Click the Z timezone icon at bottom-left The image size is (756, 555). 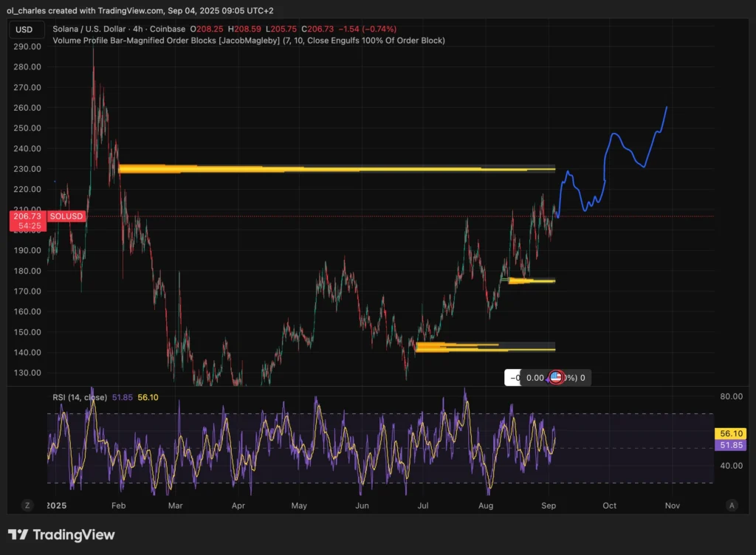tap(27, 506)
